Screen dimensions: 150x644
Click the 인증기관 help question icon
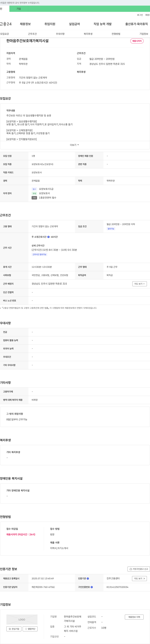pos(88,579)
